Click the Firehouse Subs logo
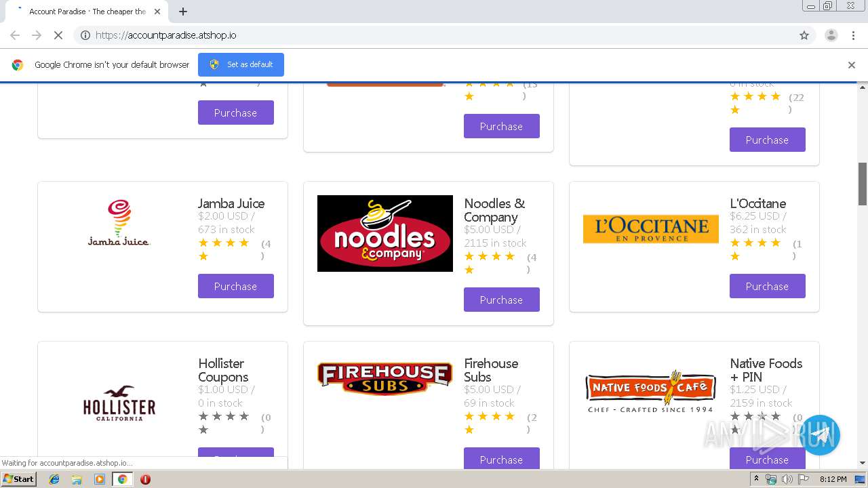 [385, 378]
